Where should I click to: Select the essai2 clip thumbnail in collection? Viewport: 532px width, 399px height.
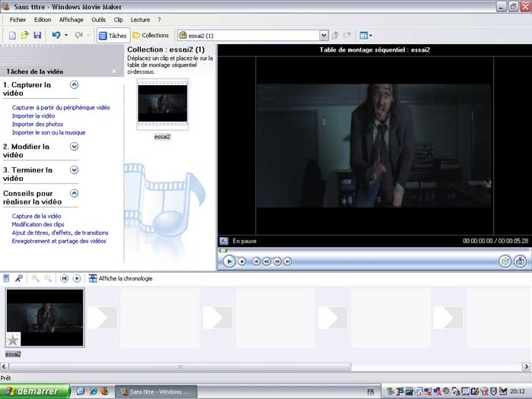163,104
